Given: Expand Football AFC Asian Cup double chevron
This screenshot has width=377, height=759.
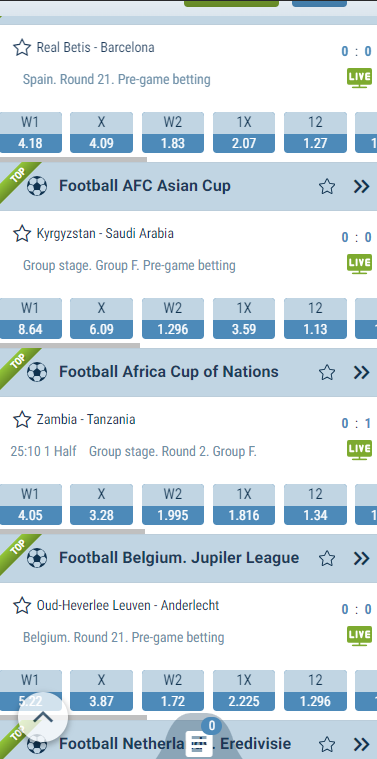Looking at the screenshot, I should (x=362, y=186).
